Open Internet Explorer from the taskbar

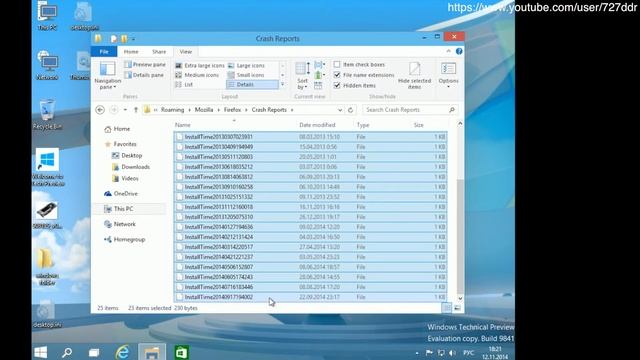pyautogui.click(x=122, y=352)
